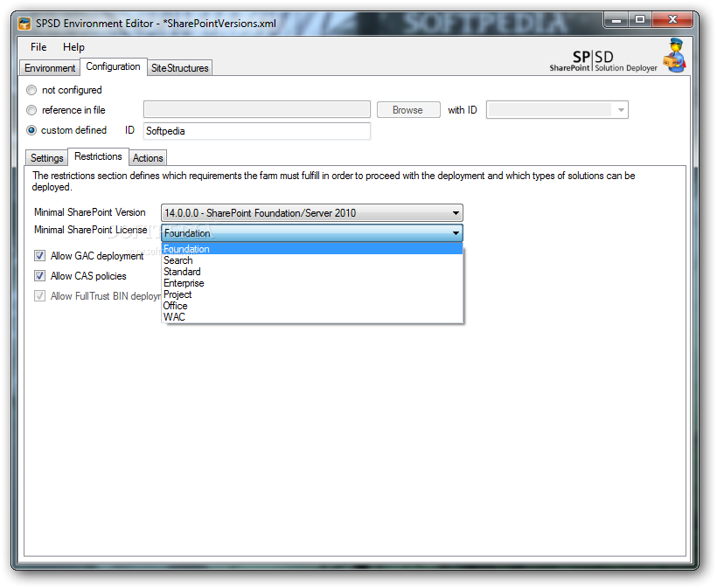This screenshot has height=588, width=717.
Task: Select the 'custom defined' radio button
Action: [31, 130]
